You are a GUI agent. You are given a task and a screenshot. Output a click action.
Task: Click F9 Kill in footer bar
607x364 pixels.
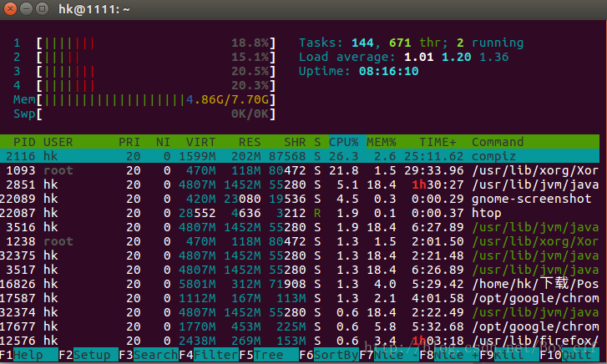[x=509, y=355]
